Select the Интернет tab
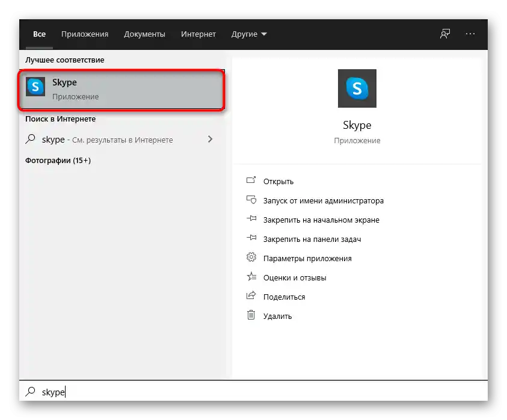This screenshot has width=507, height=420. (x=198, y=34)
